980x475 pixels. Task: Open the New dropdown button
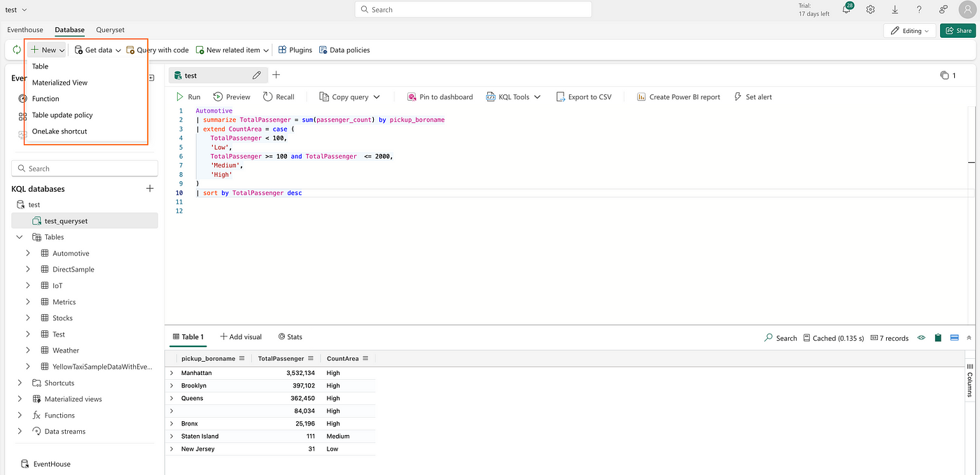(x=48, y=50)
